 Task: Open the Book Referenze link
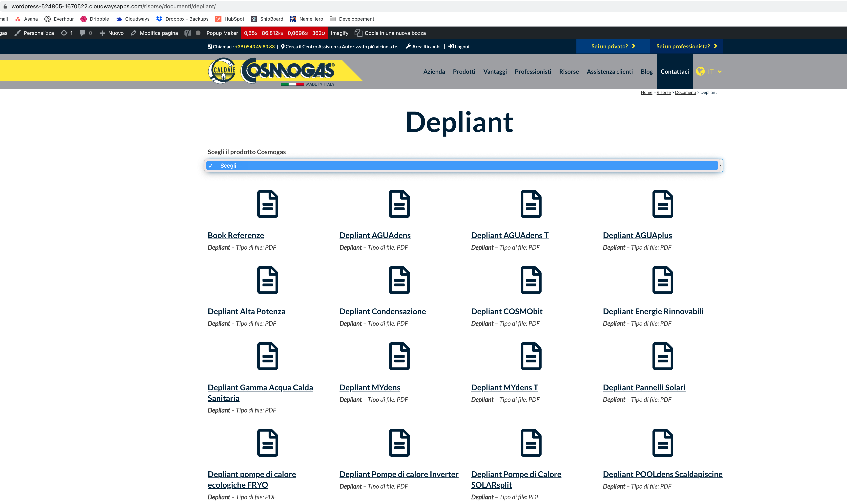[236, 235]
